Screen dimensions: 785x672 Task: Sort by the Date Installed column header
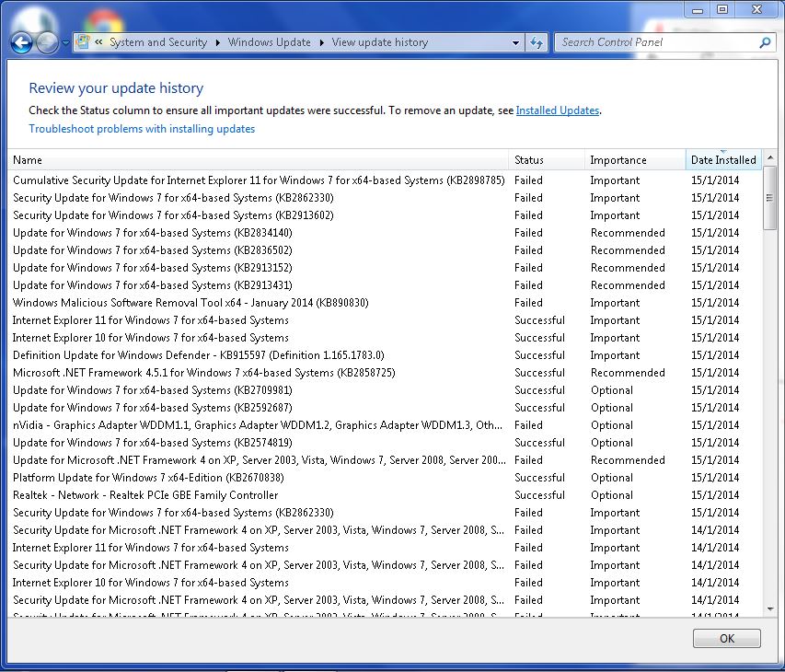(x=723, y=160)
